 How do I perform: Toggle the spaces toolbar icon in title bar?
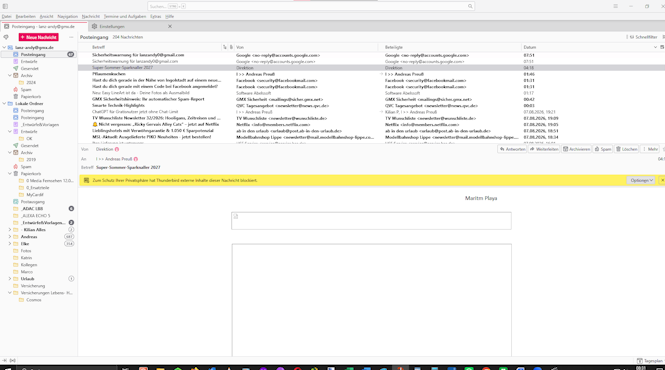[5, 6]
